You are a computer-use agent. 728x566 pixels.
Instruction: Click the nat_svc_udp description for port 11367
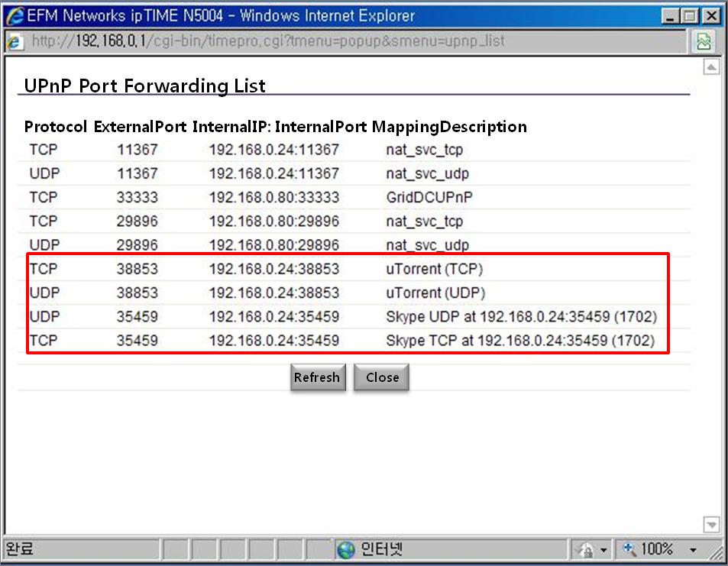[x=427, y=173]
